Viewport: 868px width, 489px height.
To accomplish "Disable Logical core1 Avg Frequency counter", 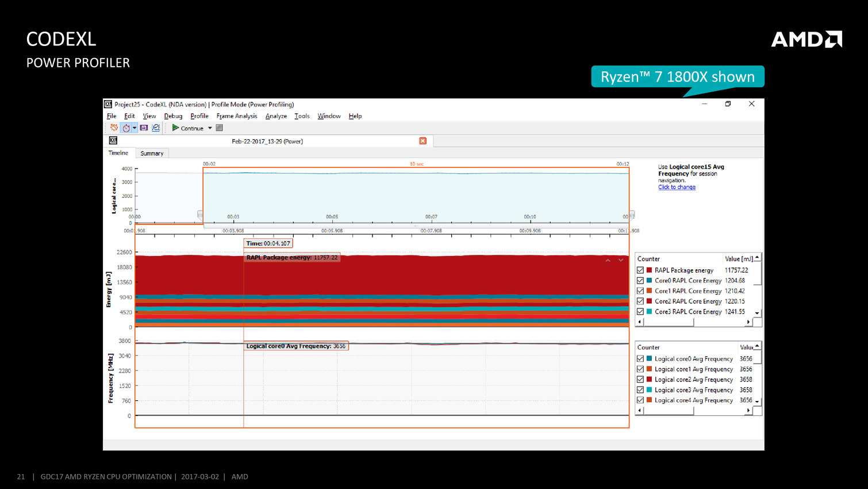I will point(640,369).
